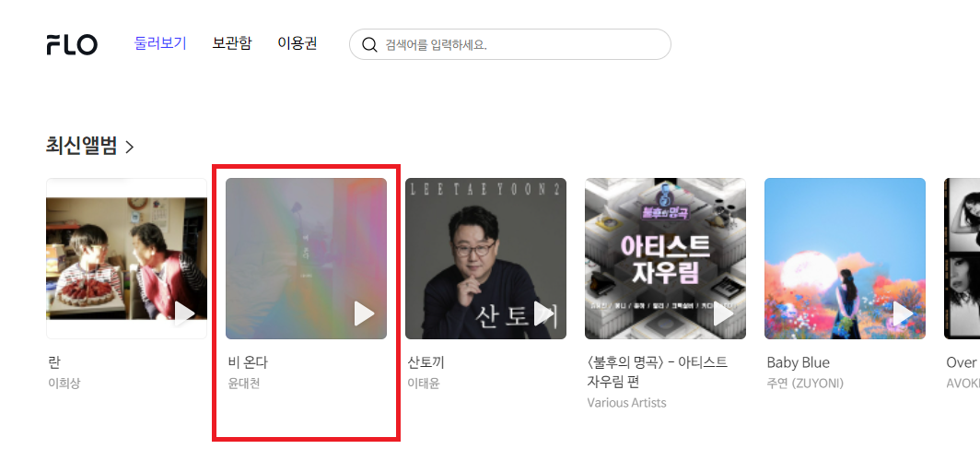Open the partially visible Over album cover
The image size is (980, 461).
(962, 258)
